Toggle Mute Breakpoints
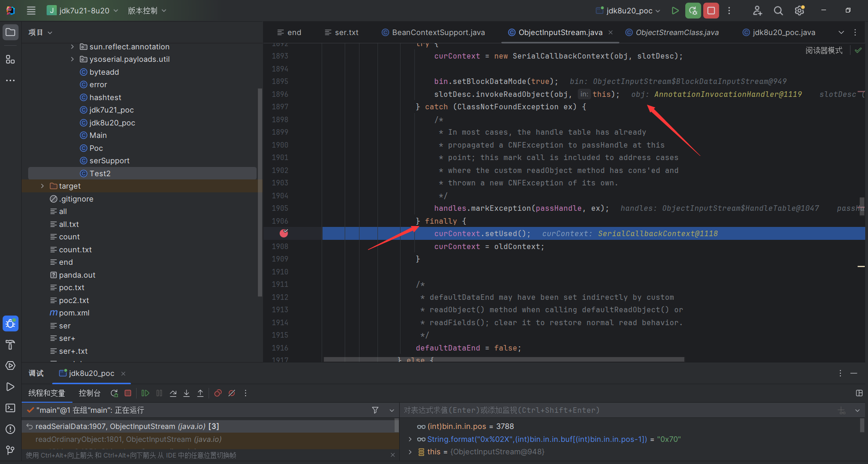 click(x=232, y=393)
